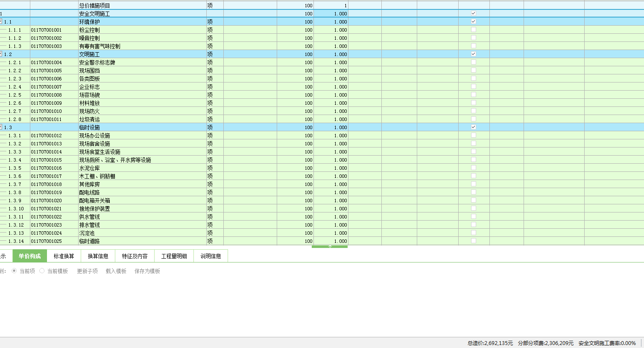Click the 木工棚、钢筋棚 name cell
Image resolution: width=644 pixels, height=348 pixels.
pos(142,176)
